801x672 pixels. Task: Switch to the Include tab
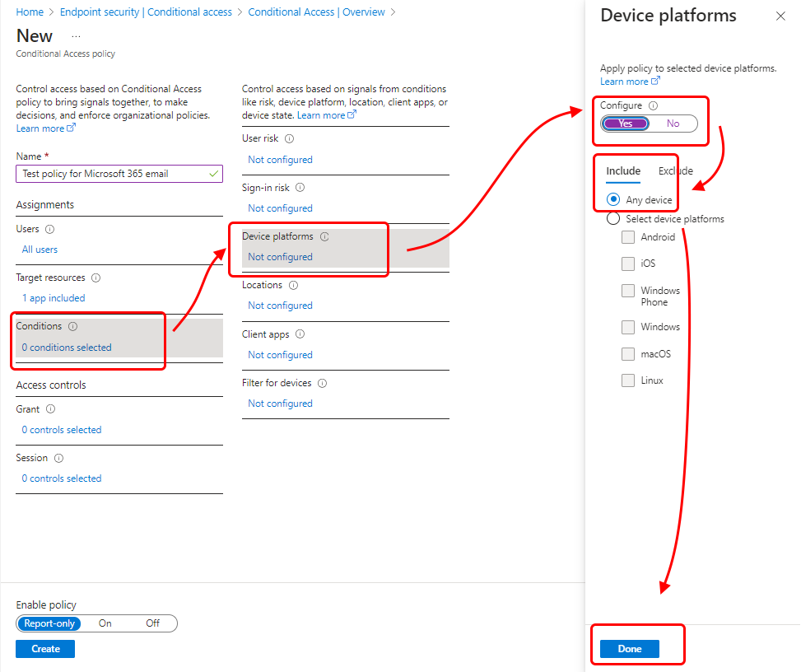point(623,171)
